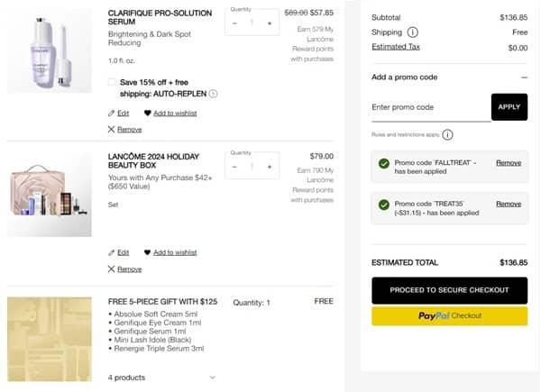Click the AUTO-REPLEN info icon
This screenshot has height=392, width=541.
(x=213, y=93)
